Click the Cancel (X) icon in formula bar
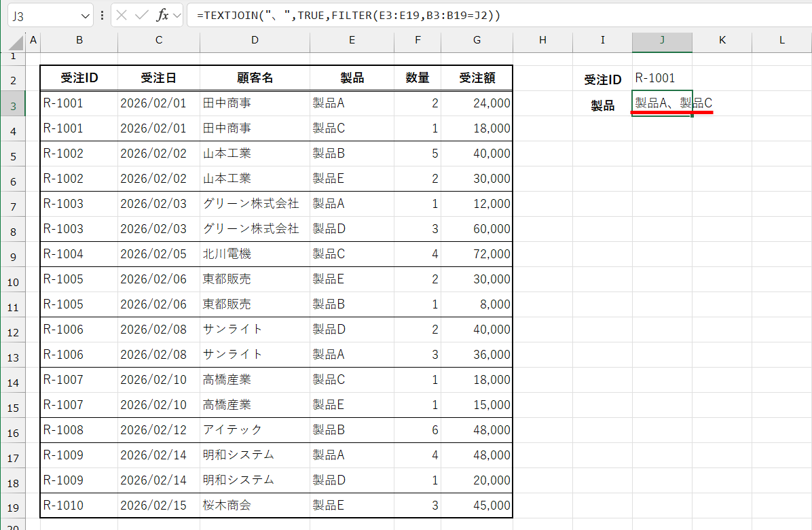The image size is (812, 530). click(x=122, y=15)
